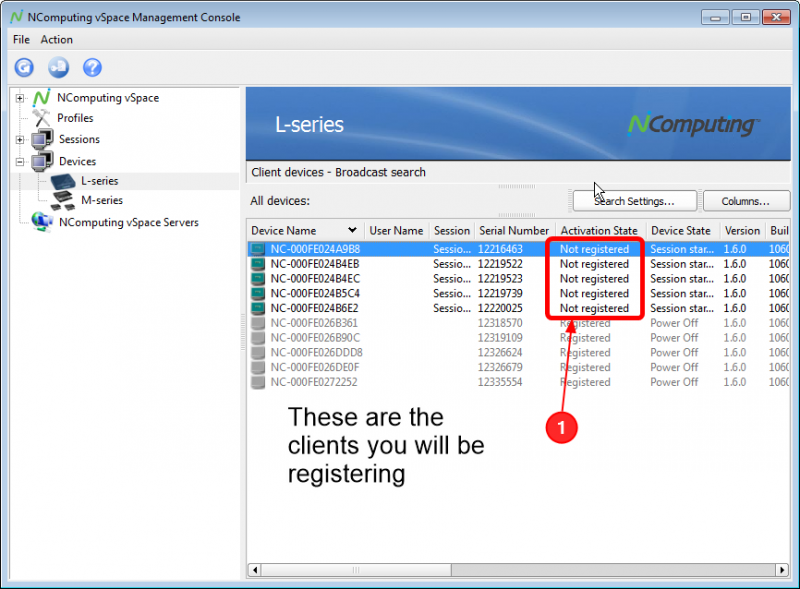The height and width of the screenshot is (589, 800).
Task: Click the greyed icon for NC-000FE0272252
Action: click(x=258, y=382)
